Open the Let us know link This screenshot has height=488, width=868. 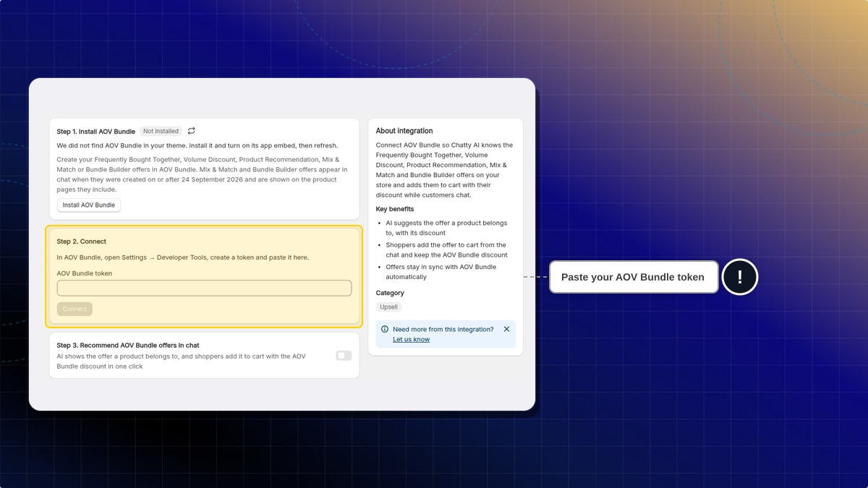point(411,339)
